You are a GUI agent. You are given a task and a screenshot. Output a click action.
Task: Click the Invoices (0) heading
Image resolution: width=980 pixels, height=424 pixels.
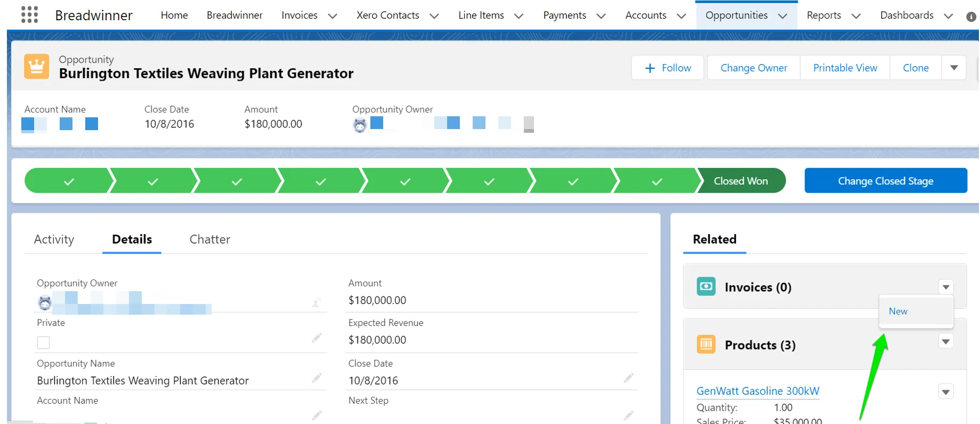[758, 287]
